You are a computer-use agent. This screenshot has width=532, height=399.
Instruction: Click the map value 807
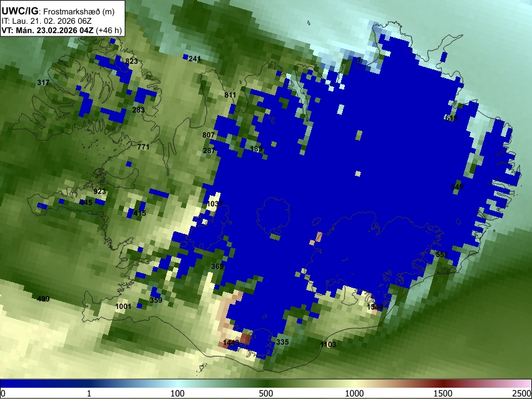(208, 135)
